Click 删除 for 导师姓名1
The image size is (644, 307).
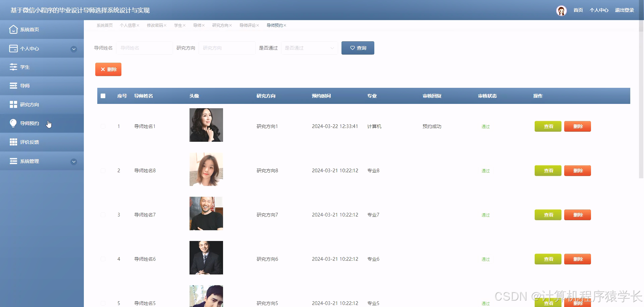(x=578, y=126)
